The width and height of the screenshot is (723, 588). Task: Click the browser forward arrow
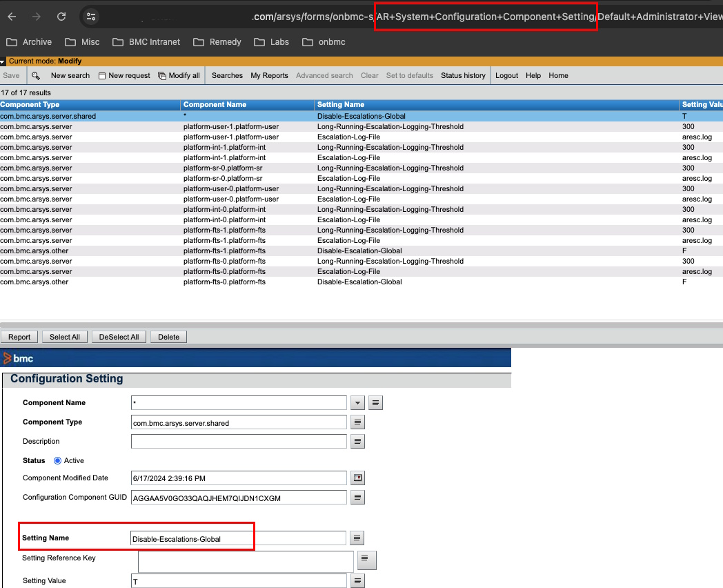pyautogui.click(x=37, y=17)
